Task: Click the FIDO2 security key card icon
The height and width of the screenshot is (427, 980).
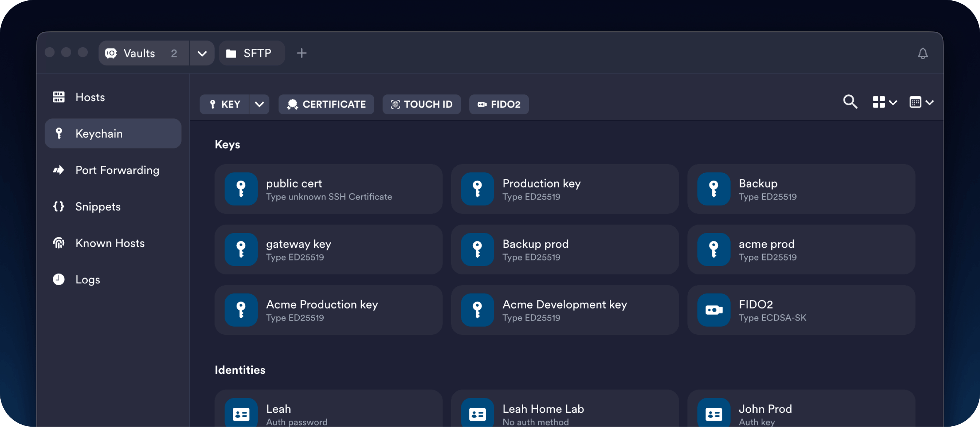Action: coord(713,310)
